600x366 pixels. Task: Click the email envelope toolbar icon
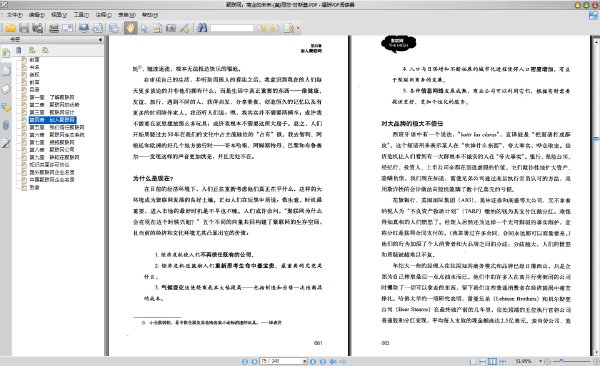click(67, 28)
